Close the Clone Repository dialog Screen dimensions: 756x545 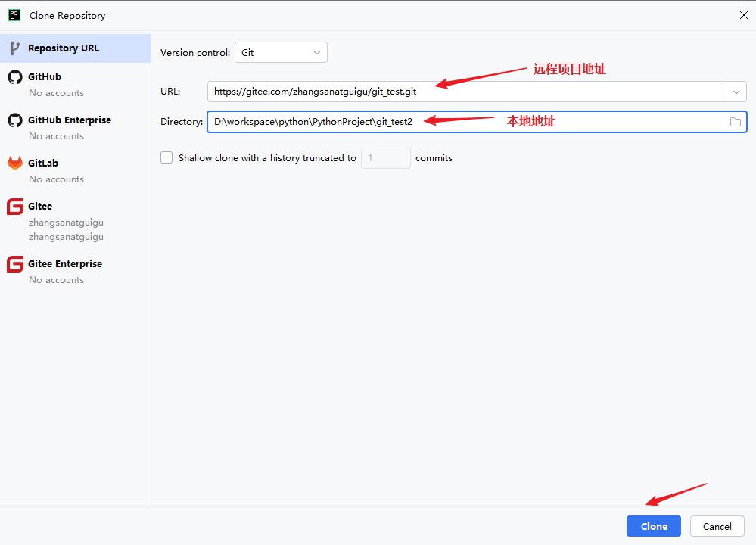pyautogui.click(x=743, y=15)
